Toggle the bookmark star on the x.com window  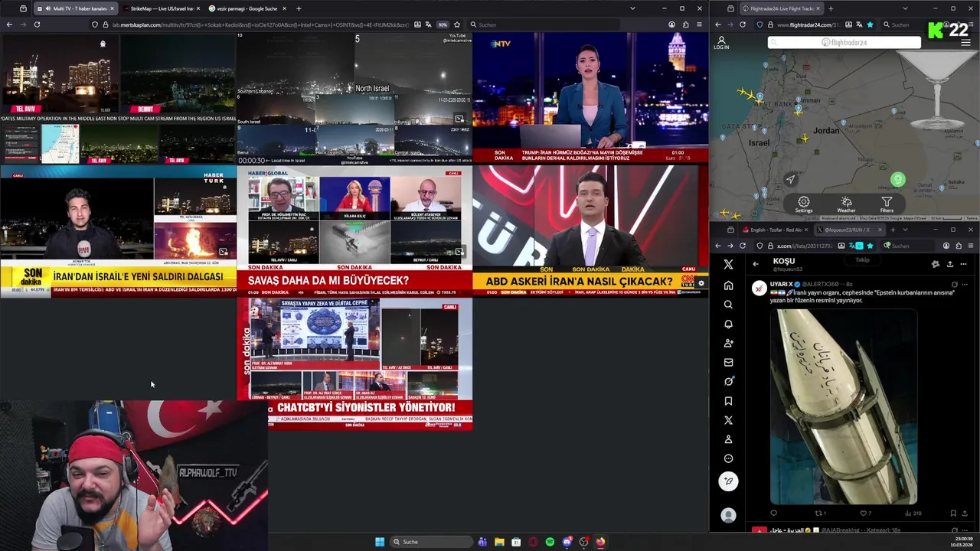click(x=870, y=246)
